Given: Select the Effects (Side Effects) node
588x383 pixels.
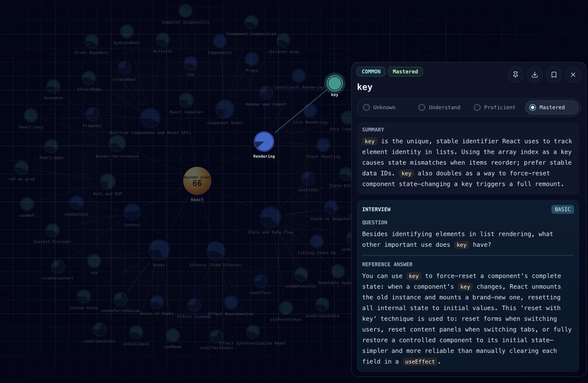Looking at the screenshot, I should click(216, 251).
